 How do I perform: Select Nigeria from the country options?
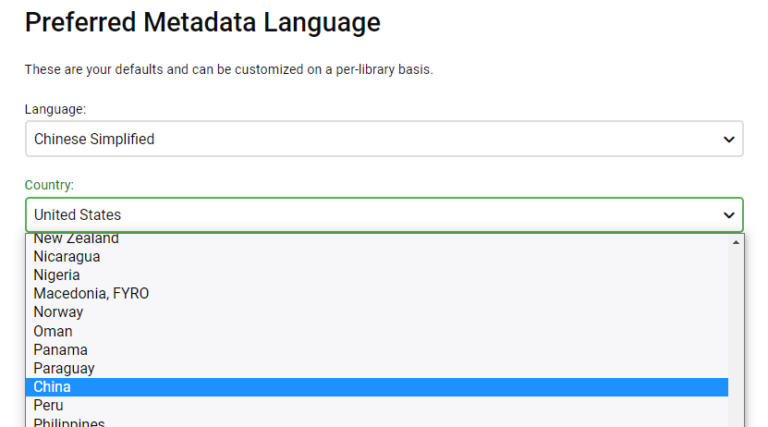[57, 275]
